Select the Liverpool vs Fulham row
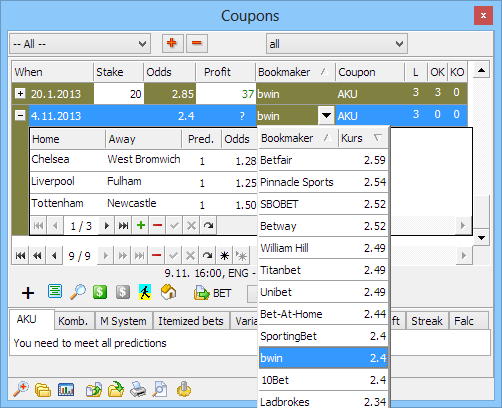The height and width of the screenshot is (408, 502). click(143, 182)
